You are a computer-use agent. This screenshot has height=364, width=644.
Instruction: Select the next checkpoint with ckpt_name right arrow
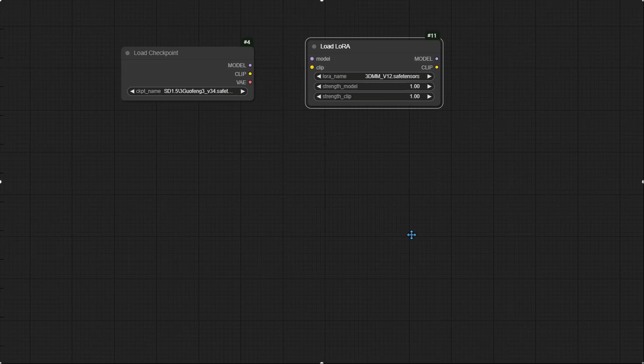(x=242, y=92)
